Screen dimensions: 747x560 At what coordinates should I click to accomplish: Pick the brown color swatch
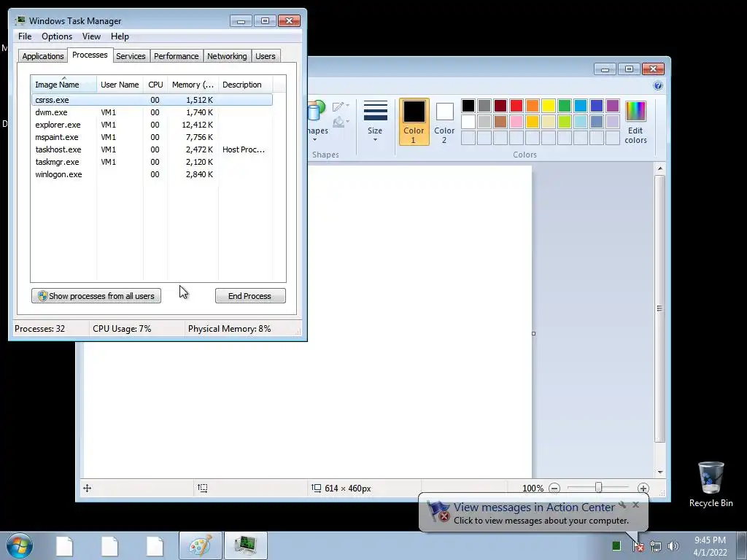(500, 122)
